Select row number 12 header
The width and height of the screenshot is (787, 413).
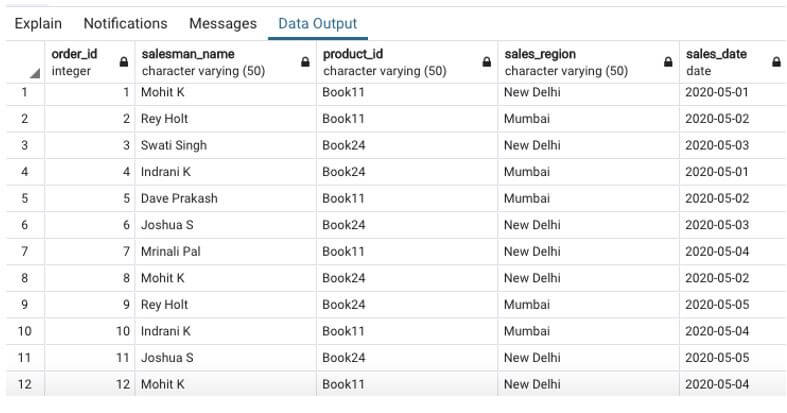(x=24, y=384)
